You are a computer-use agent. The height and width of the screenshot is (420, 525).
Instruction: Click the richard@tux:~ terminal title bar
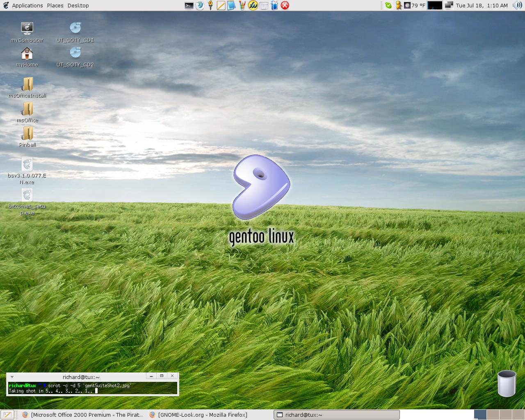pyautogui.click(x=81, y=377)
